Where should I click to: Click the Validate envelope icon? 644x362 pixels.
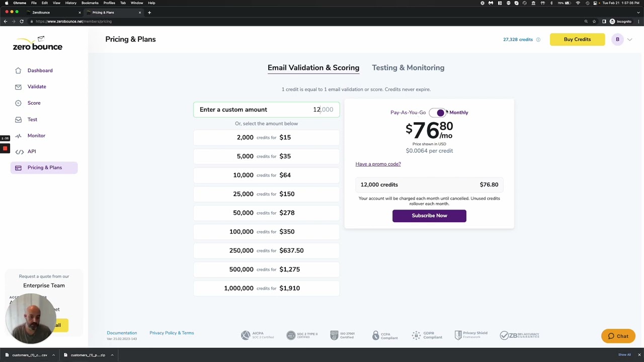click(18, 86)
